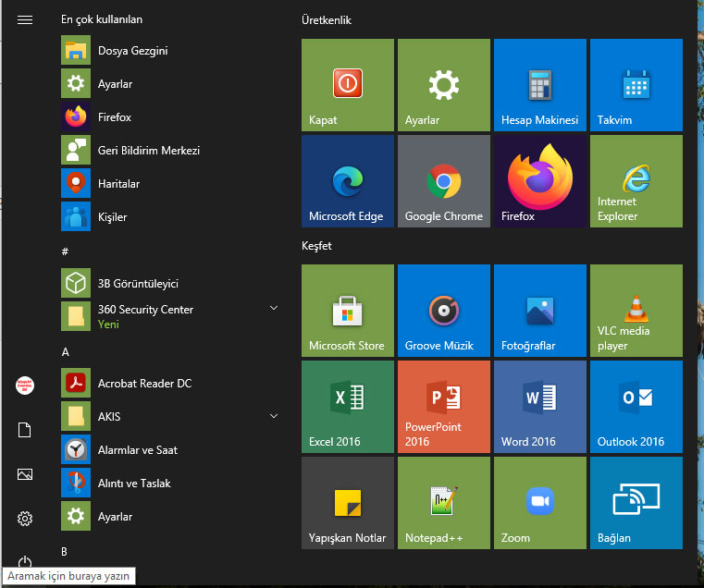Click the Üretkenlik group title
This screenshot has width=704, height=588.
click(x=326, y=20)
